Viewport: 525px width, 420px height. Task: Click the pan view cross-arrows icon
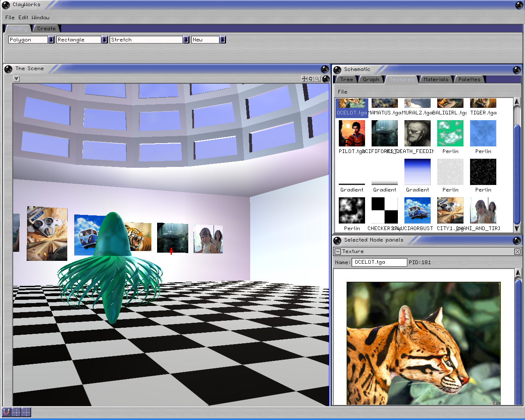click(x=304, y=79)
